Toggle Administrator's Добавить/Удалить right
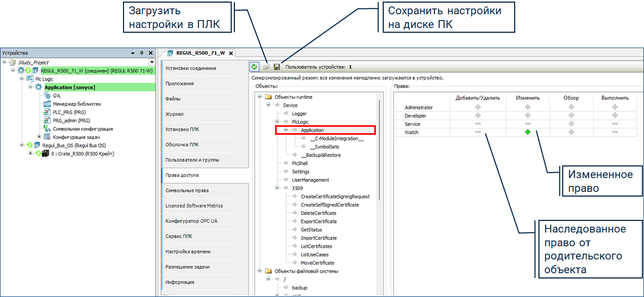644x297 pixels. pyautogui.click(x=478, y=107)
